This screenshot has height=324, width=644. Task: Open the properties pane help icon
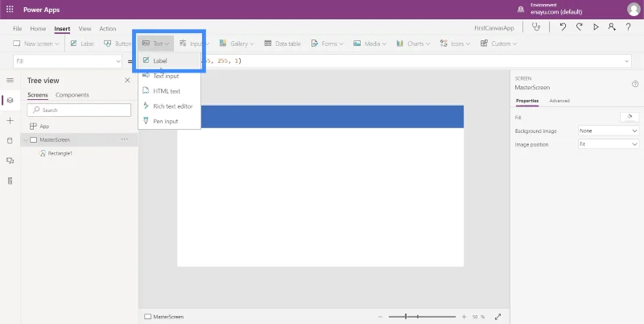click(x=635, y=84)
